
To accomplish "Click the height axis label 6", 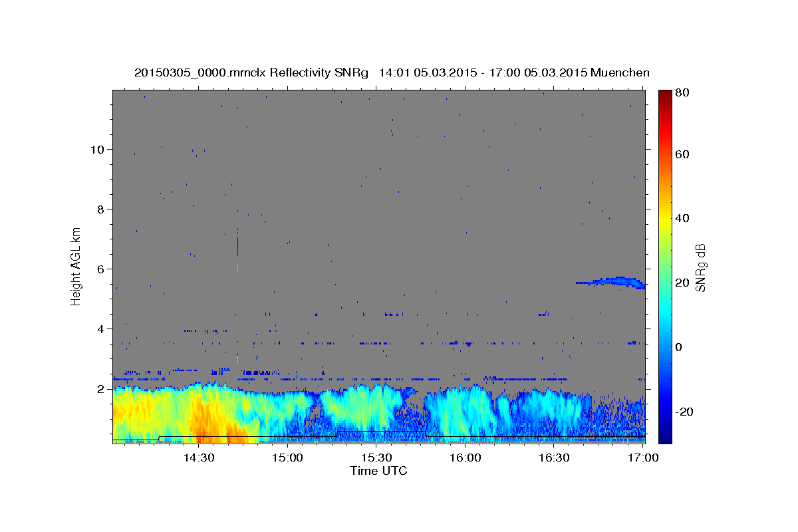I will click(100, 269).
